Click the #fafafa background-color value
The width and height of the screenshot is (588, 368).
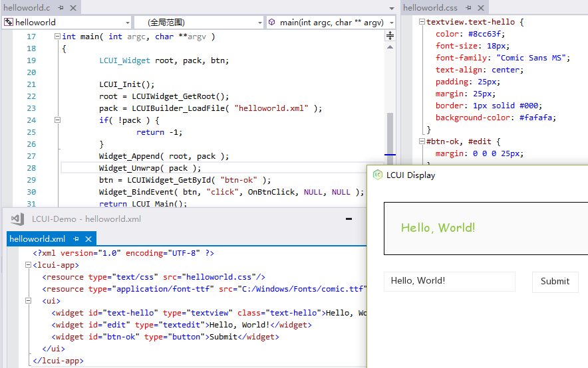535,118
